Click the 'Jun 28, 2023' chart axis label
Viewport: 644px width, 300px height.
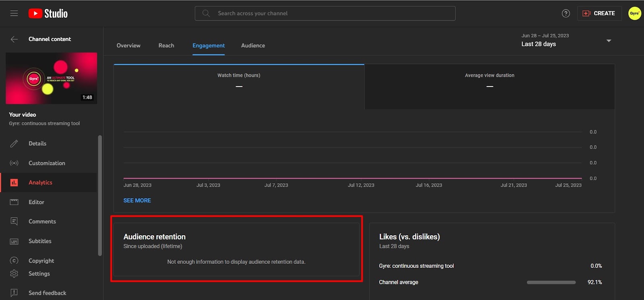(137, 185)
